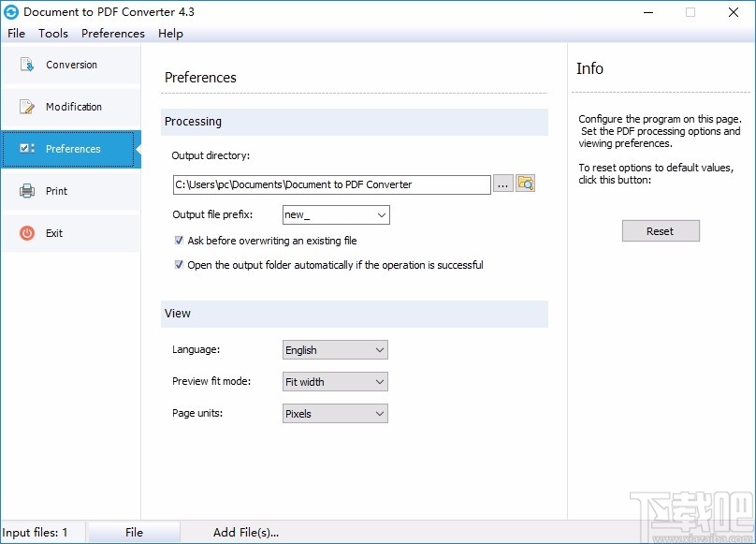
Task: Open the Conversion section in the sidebar
Action: (x=70, y=65)
